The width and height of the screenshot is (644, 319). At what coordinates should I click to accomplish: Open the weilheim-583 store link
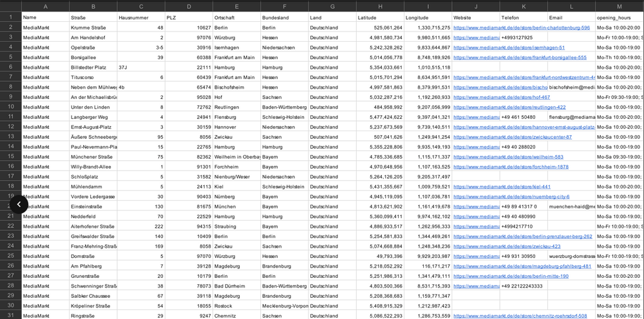[508, 157]
